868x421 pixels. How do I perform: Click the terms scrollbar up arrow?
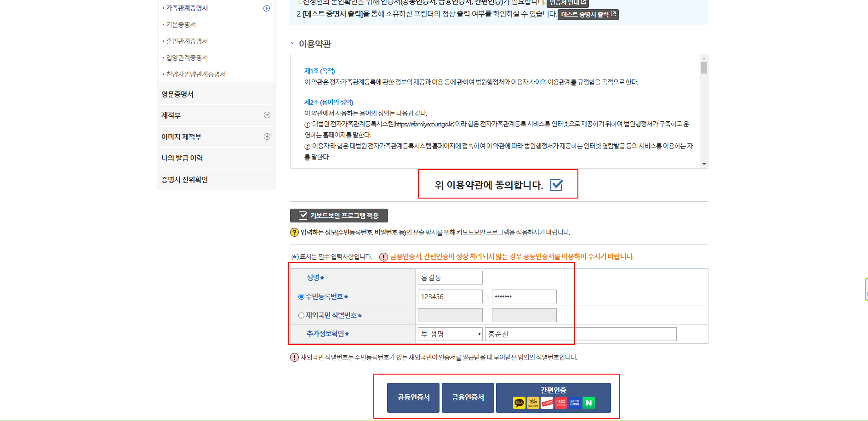click(703, 59)
